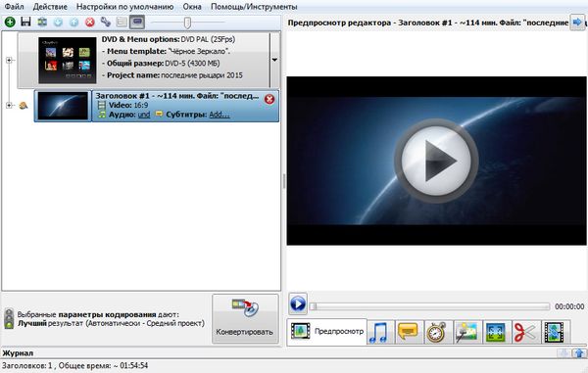Play preview with the blue play button
The height and width of the screenshot is (373, 588).
click(x=298, y=303)
